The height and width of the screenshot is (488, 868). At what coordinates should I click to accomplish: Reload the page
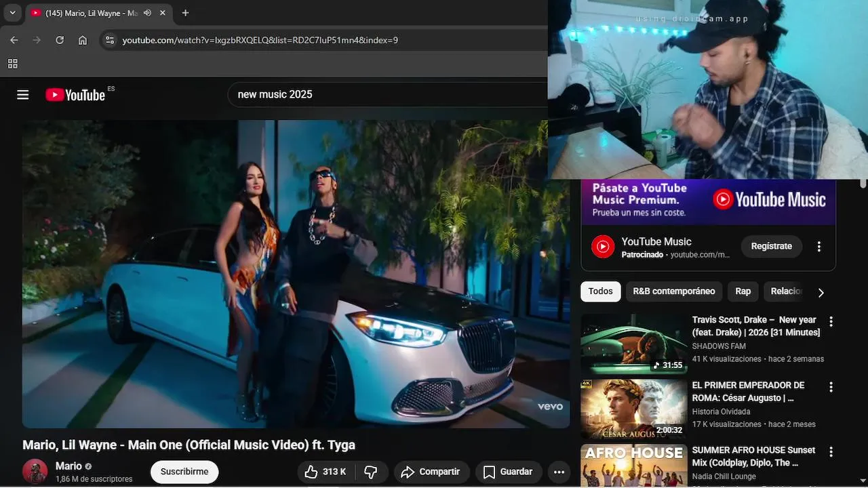pos(60,40)
